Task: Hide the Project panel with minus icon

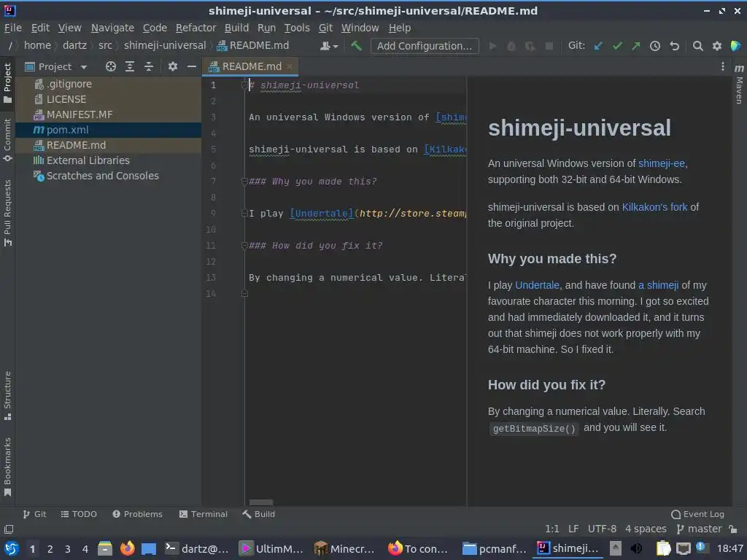Action: [192, 66]
